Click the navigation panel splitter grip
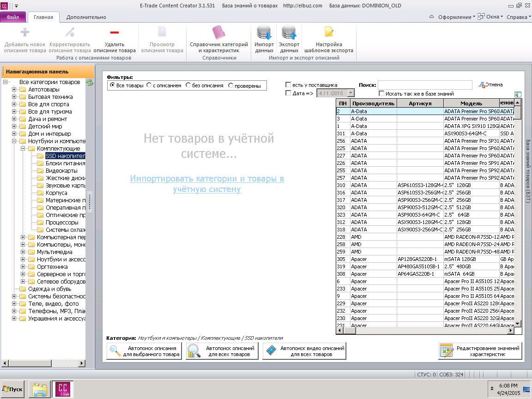Image resolution: width=532 pixels, height=399 pixels. point(90,201)
